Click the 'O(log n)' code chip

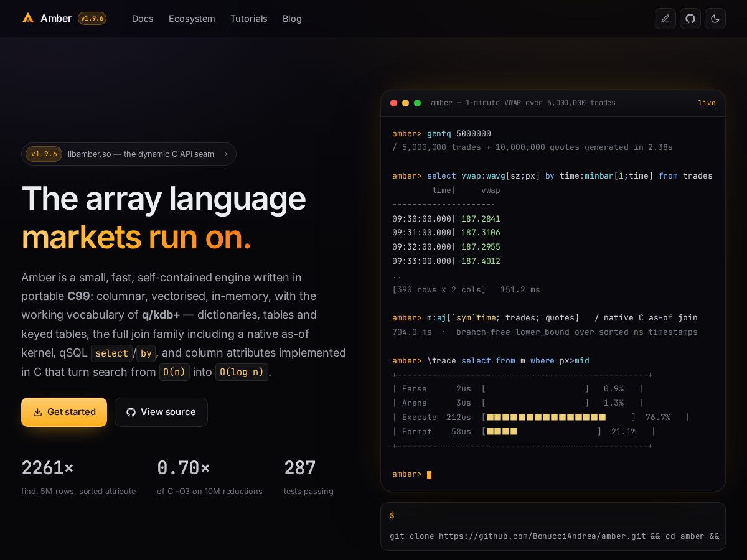tap(242, 372)
